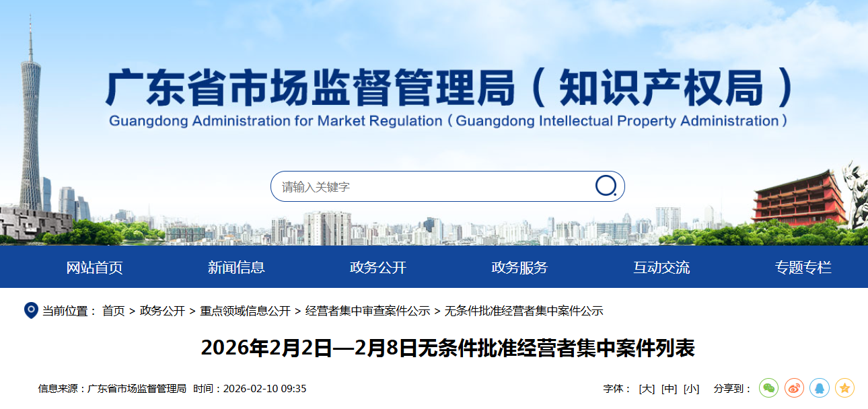Go to 首页 in breadcrumb

114,311
